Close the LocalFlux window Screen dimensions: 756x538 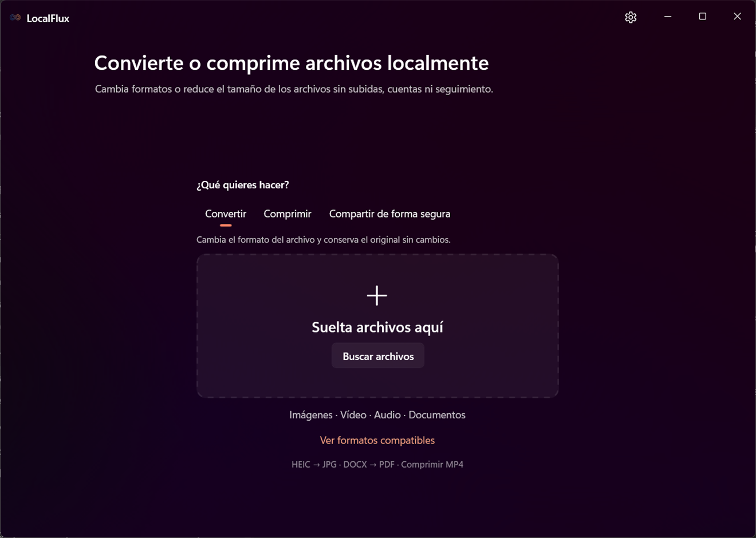pyautogui.click(x=738, y=17)
